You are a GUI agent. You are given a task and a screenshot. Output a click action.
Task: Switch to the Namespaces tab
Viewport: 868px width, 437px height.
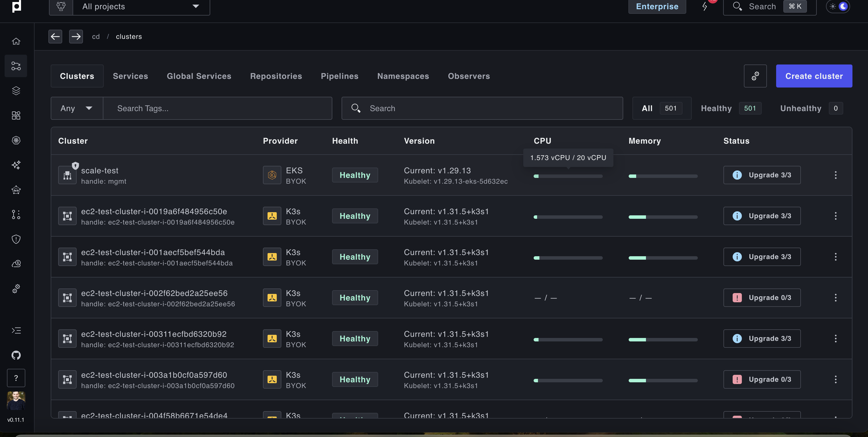(x=403, y=76)
